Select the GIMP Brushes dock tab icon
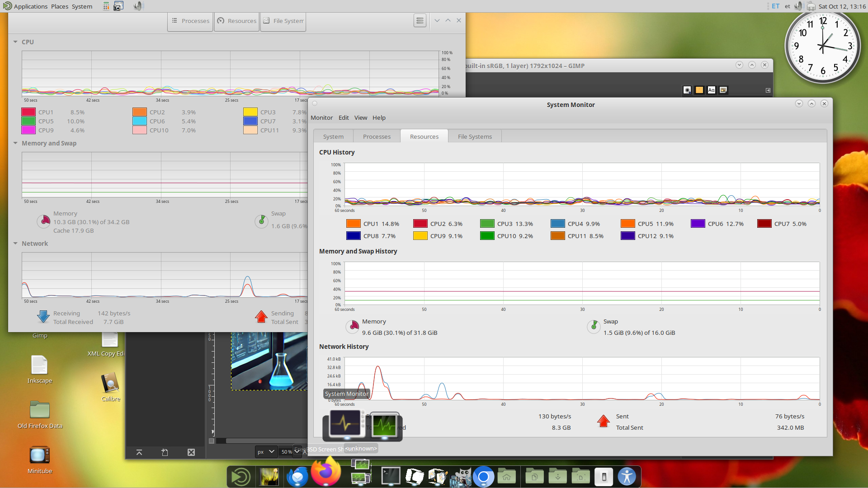Image resolution: width=868 pixels, height=488 pixels. coord(687,90)
